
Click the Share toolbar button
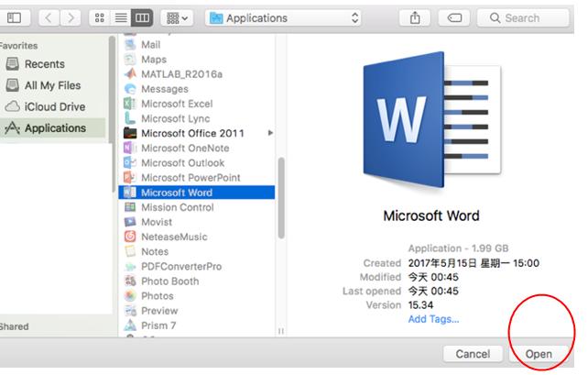pos(415,17)
